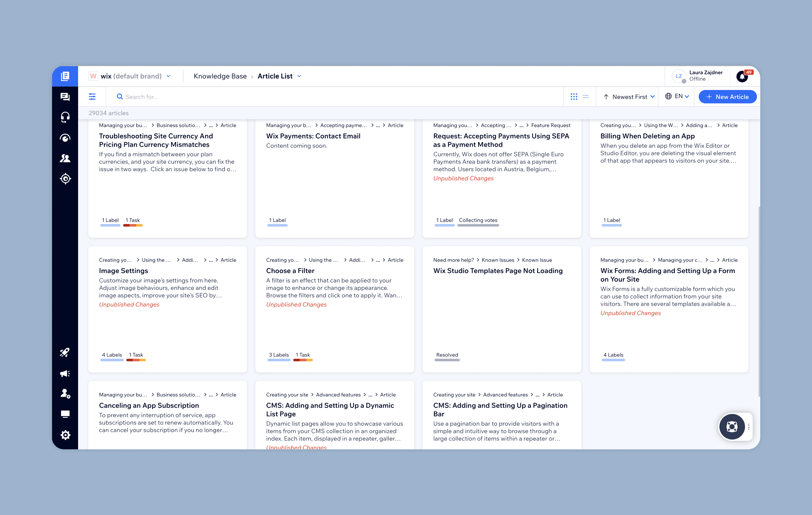Viewport: 812px width, 515px height.
Task: Open the gauge insights sidebar icon
Action: pyautogui.click(x=65, y=138)
